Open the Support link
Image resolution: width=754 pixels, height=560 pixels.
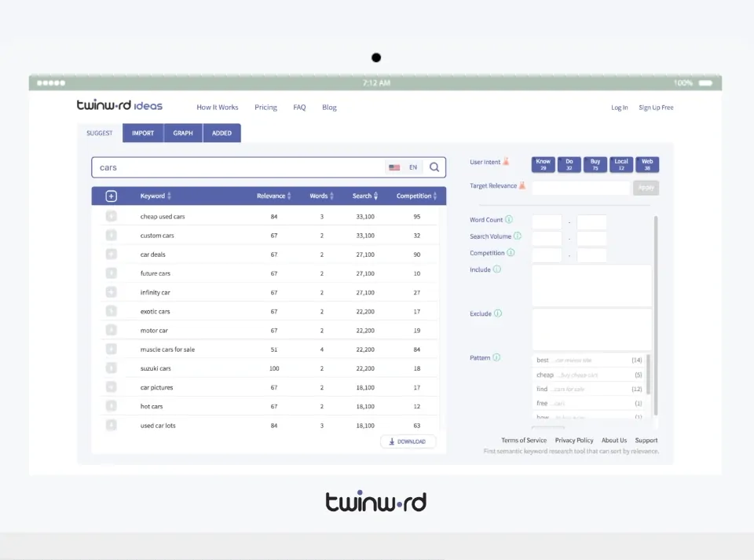click(646, 441)
